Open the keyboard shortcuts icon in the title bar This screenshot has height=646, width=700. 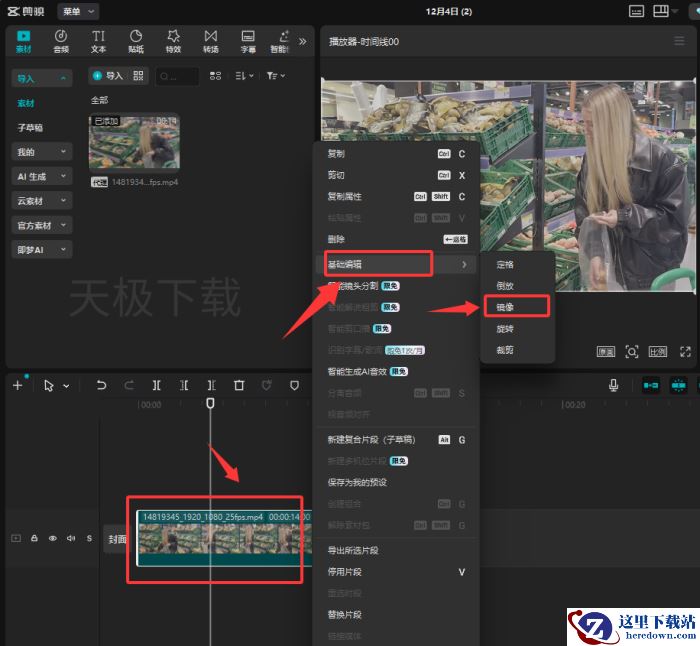pyautogui.click(x=636, y=11)
